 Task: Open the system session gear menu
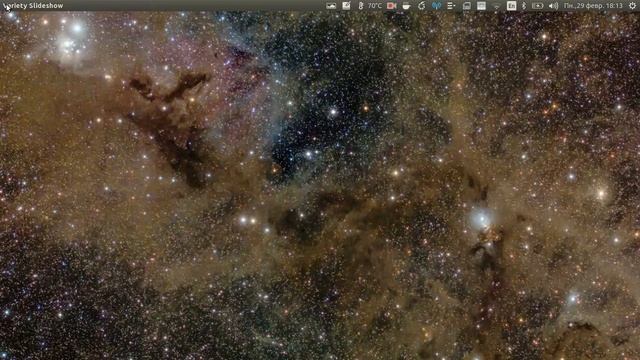(632, 6)
